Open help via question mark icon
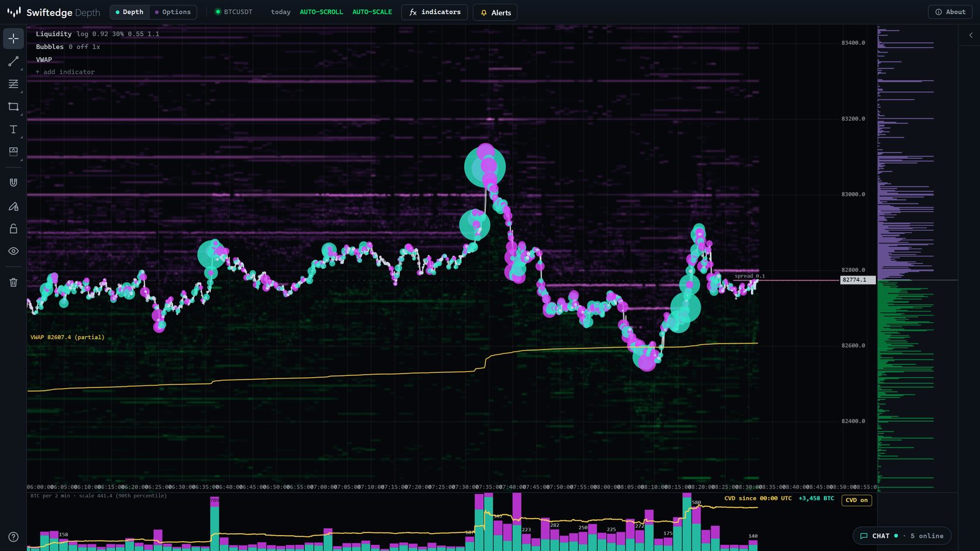 pos(13,537)
